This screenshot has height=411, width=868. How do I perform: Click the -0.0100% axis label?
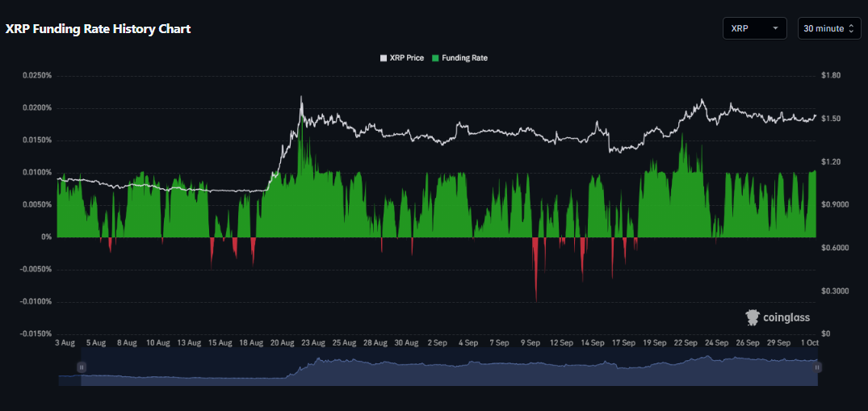pyautogui.click(x=36, y=302)
